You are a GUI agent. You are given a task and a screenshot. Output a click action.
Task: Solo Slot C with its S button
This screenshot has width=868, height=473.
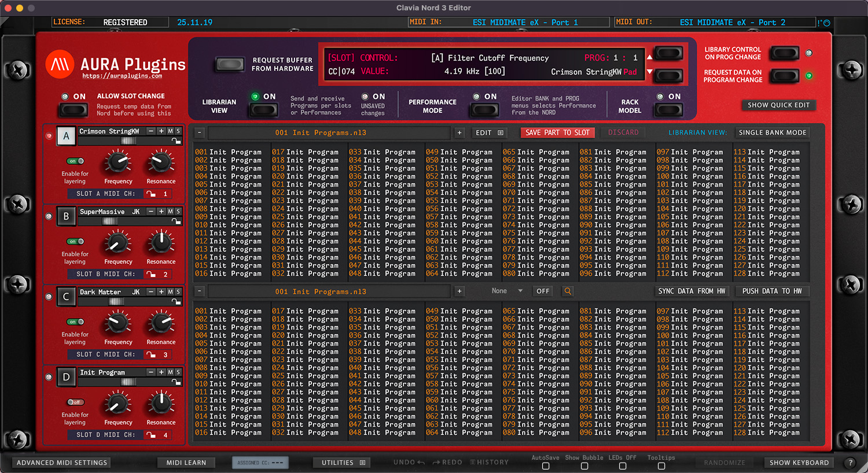(x=178, y=292)
